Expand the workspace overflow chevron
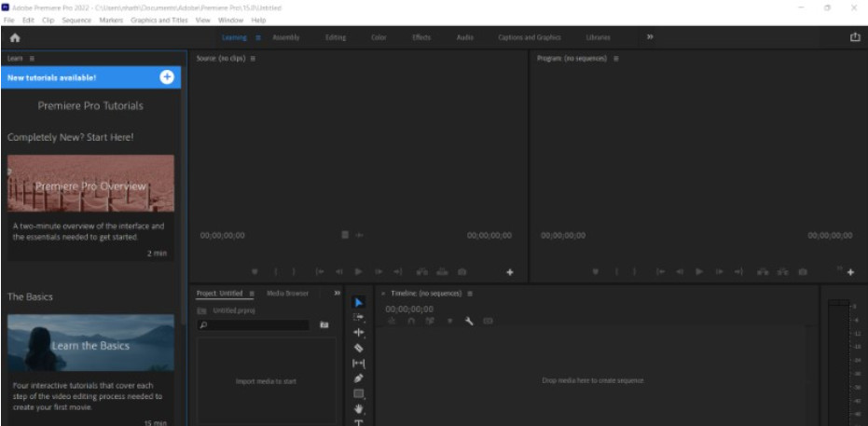This screenshot has height=426, width=868. [x=650, y=37]
